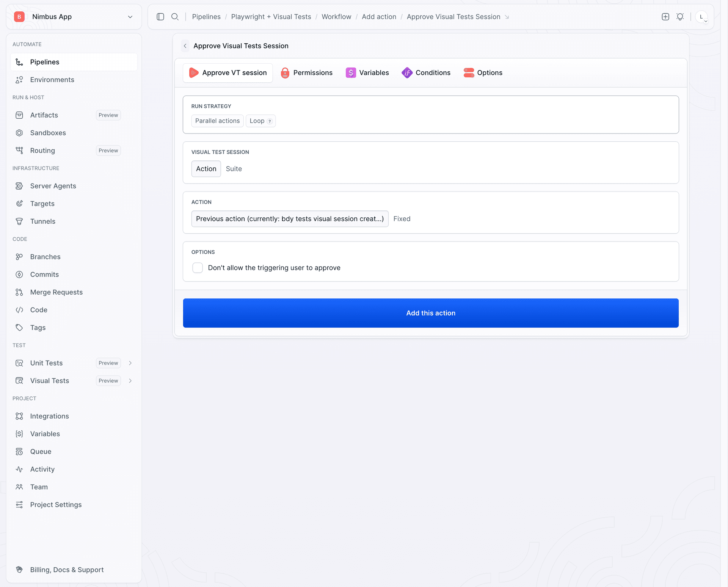Go back using the arrow beside the title
Viewport: 728px width, 587px height.
(x=185, y=46)
